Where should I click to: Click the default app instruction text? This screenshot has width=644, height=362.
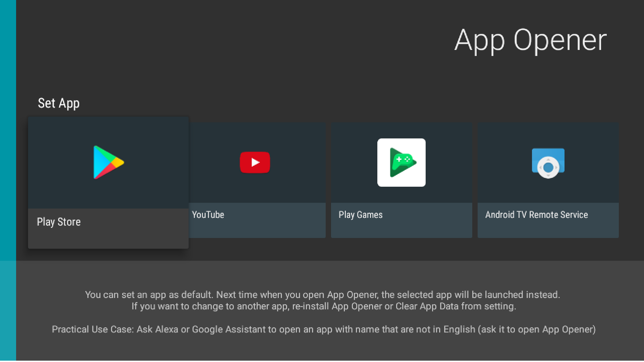(322, 300)
